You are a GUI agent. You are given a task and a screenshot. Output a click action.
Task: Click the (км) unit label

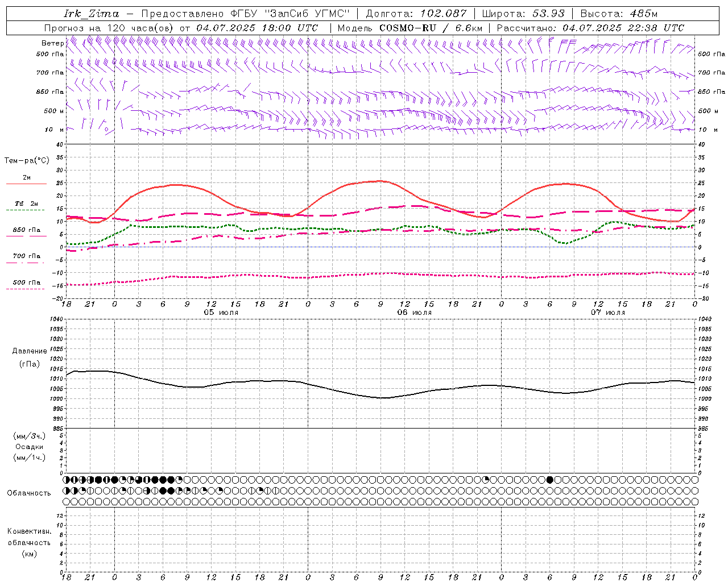click(x=30, y=553)
